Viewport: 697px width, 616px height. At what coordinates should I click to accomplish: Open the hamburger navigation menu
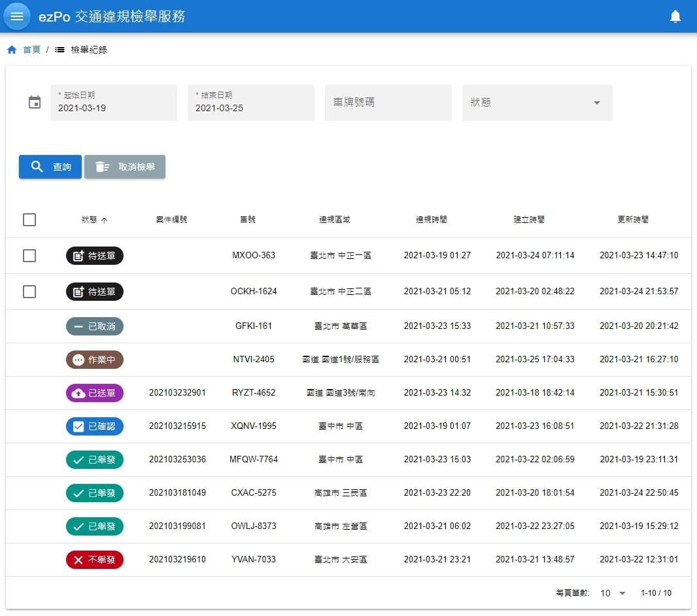click(17, 16)
